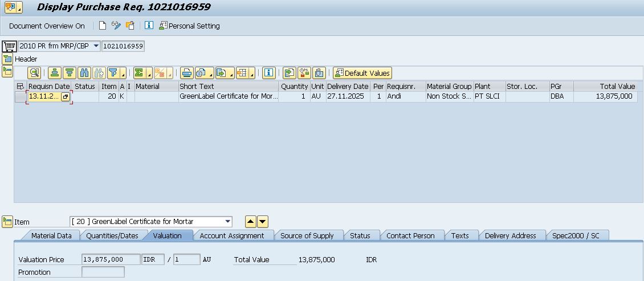Viewport: 644px width, 281px height.
Task: Click the Find binoculars icon
Action: (x=84, y=73)
